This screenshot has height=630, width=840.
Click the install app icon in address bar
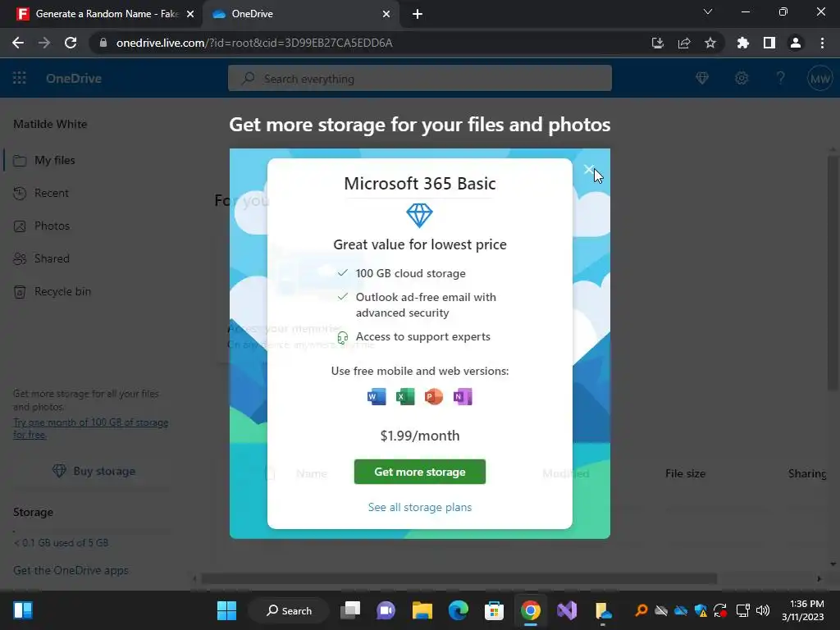657,43
